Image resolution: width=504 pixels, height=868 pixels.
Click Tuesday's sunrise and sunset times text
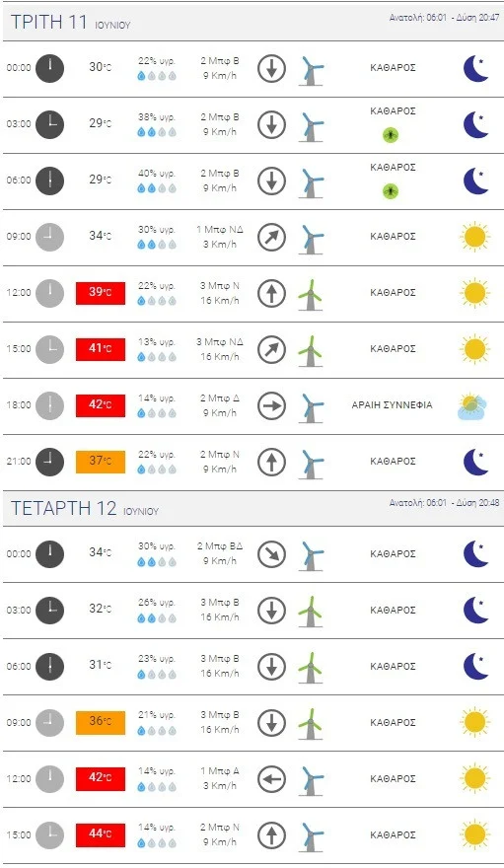click(444, 18)
